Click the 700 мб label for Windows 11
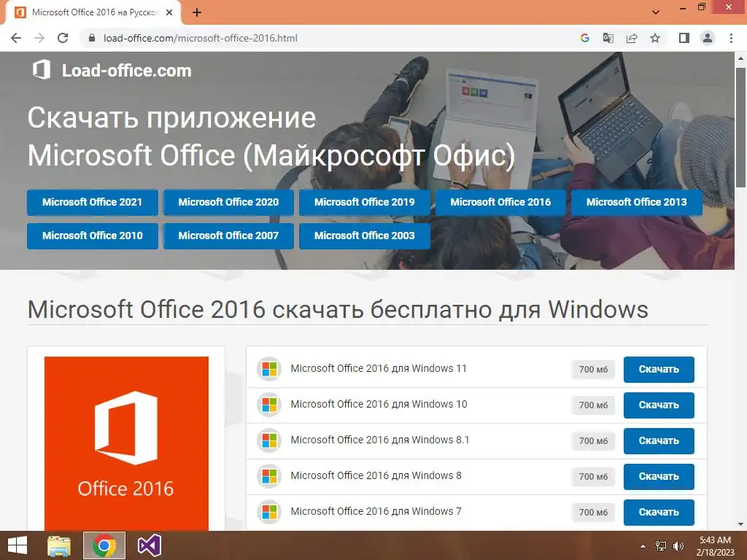Viewport: 747px width, 560px height. 593,370
